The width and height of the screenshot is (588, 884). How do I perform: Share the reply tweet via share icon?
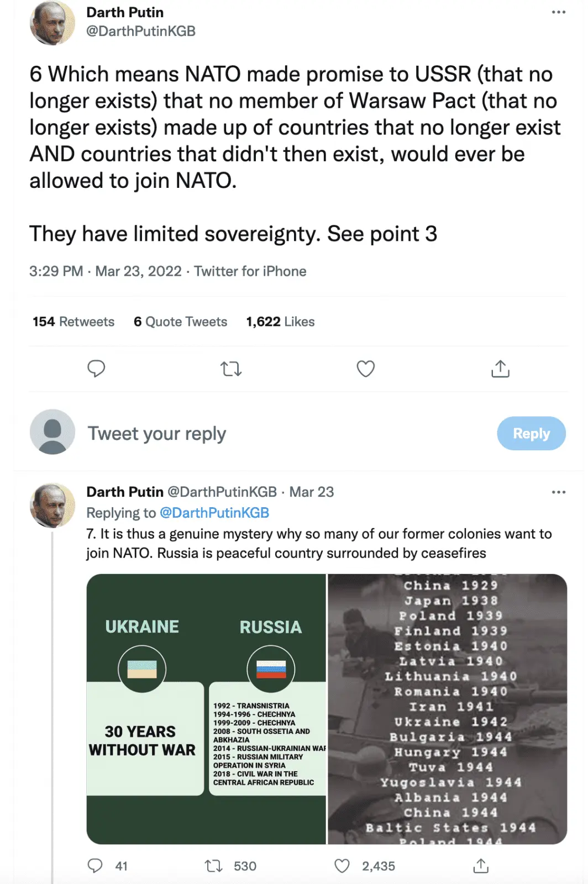click(481, 866)
